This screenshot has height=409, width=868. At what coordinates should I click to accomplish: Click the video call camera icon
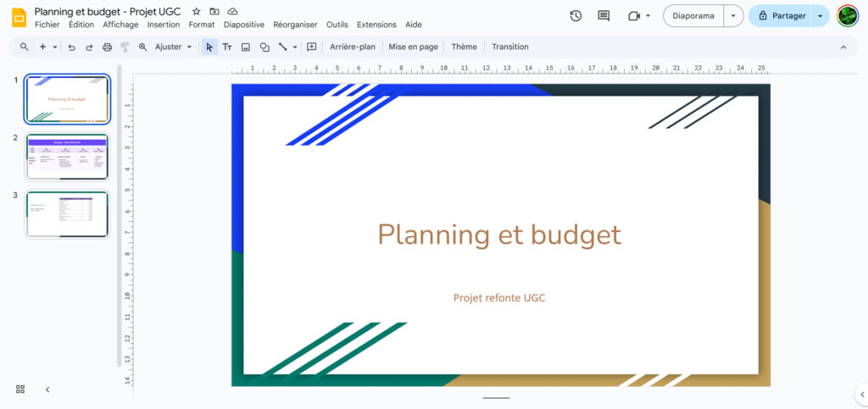pyautogui.click(x=634, y=16)
